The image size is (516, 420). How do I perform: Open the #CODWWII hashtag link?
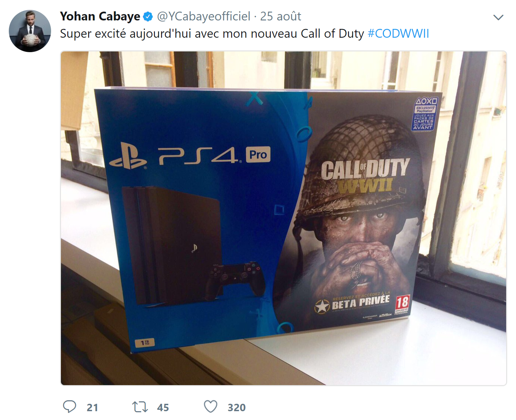(x=398, y=33)
